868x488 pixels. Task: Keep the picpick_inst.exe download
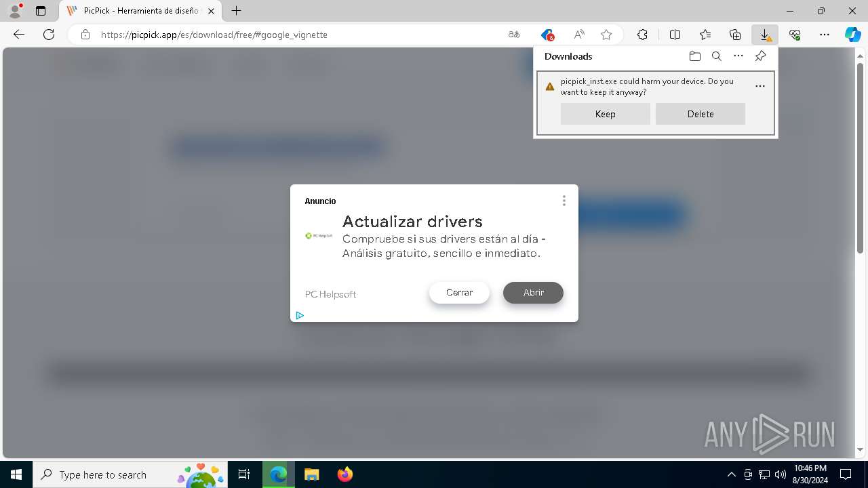(x=606, y=114)
